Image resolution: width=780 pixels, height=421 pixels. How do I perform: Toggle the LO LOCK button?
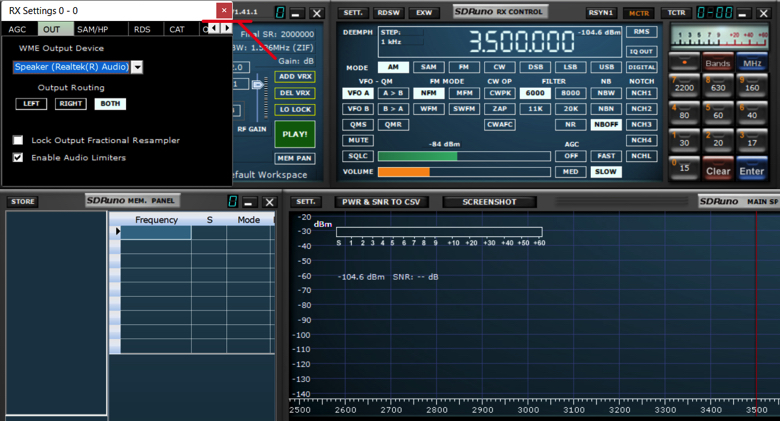pos(295,109)
